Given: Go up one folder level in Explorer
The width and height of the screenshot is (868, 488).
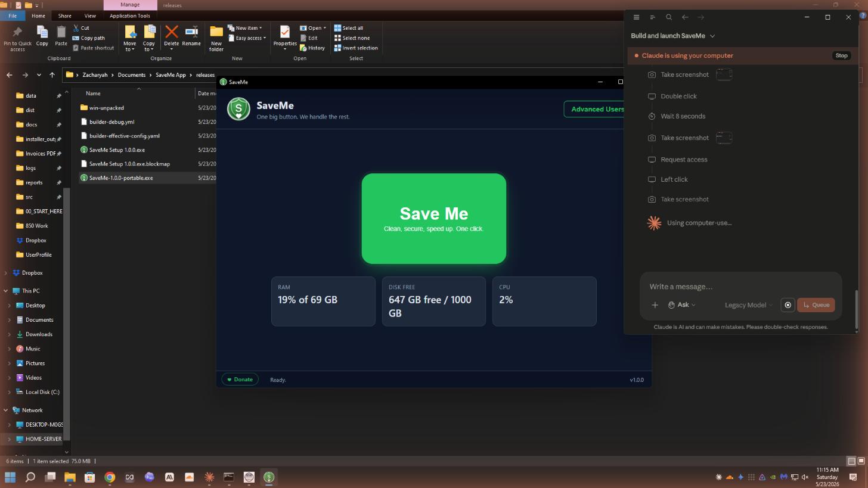Looking at the screenshot, I should 52,75.
